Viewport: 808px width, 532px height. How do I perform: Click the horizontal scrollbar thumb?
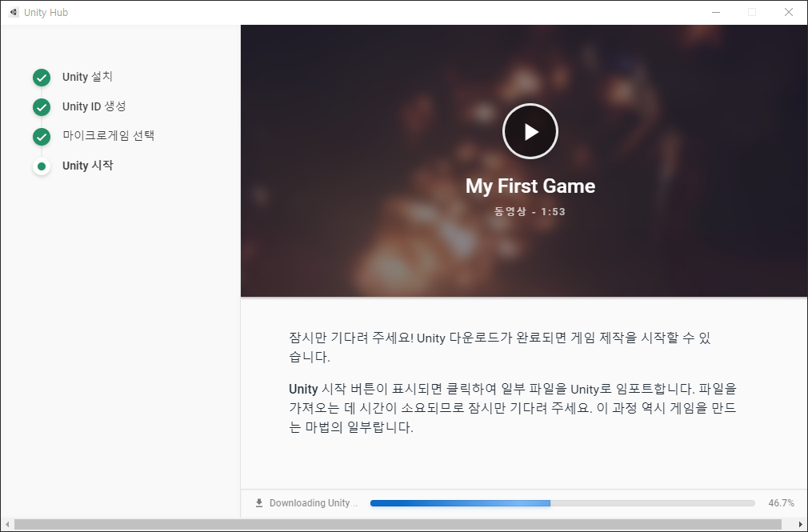398,525
